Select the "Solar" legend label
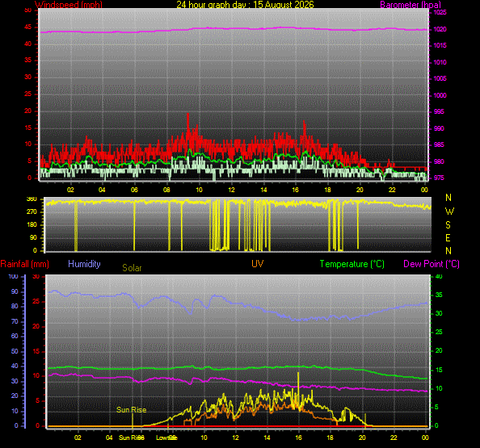 (x=132, y=268)
